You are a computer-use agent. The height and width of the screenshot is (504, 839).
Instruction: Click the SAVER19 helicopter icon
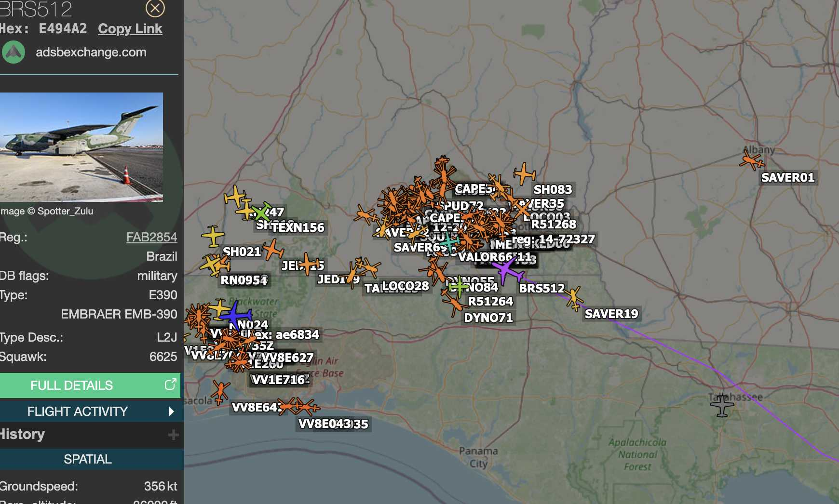click(574, 298)
